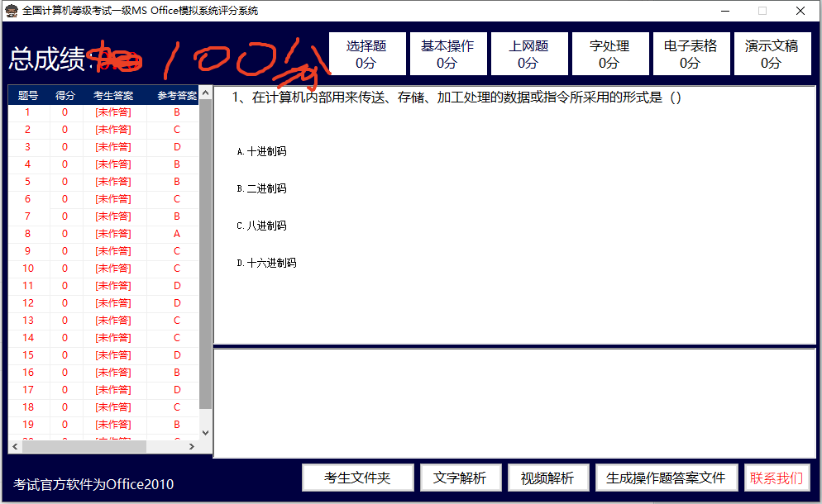Click the 参考答案 column header
822x504 pixels.
point(177,95)
